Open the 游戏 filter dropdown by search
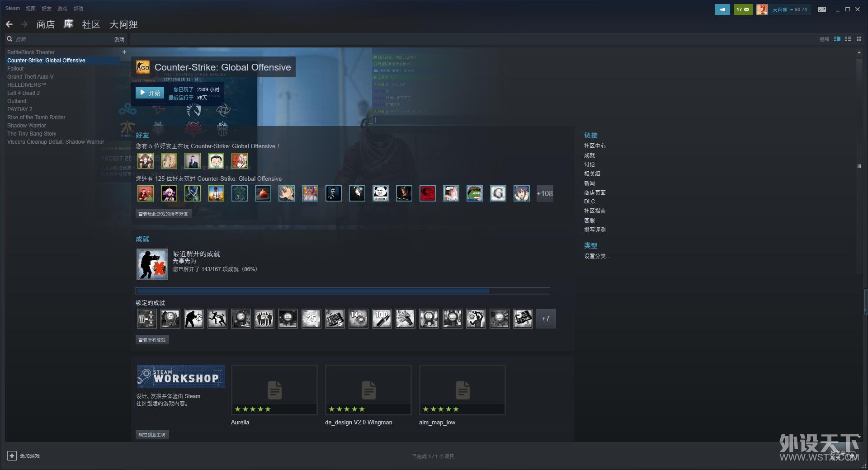 coord(119,39)
